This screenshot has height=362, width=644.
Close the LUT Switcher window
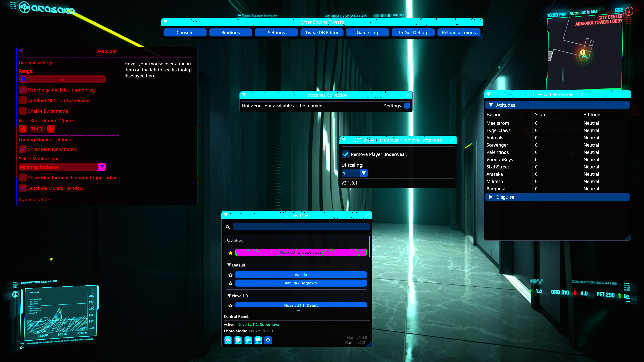pos(368,215)
